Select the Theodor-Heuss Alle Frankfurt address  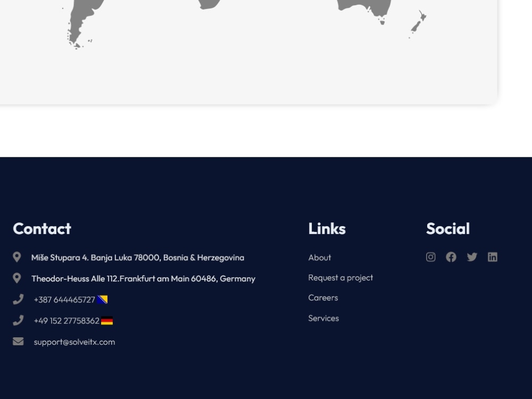click(143, 279)
